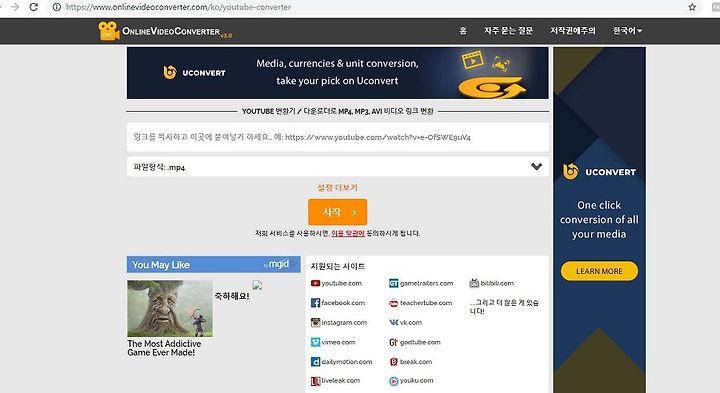Click the facebook.com icon

pyautogui.click(x=315, y=303)
